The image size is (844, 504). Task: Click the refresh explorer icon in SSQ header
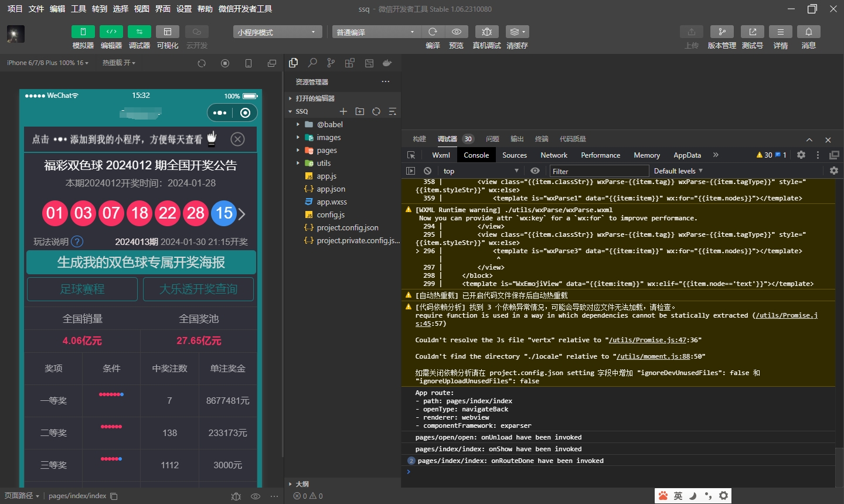[x=376, y=111]
